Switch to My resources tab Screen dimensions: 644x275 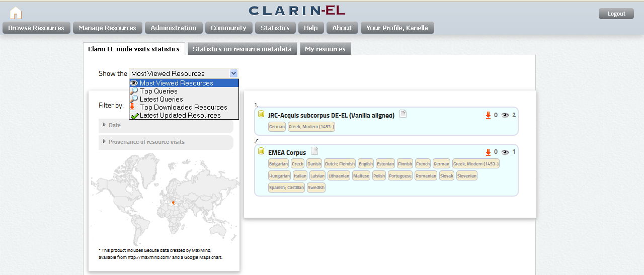[x=325, y=49]
